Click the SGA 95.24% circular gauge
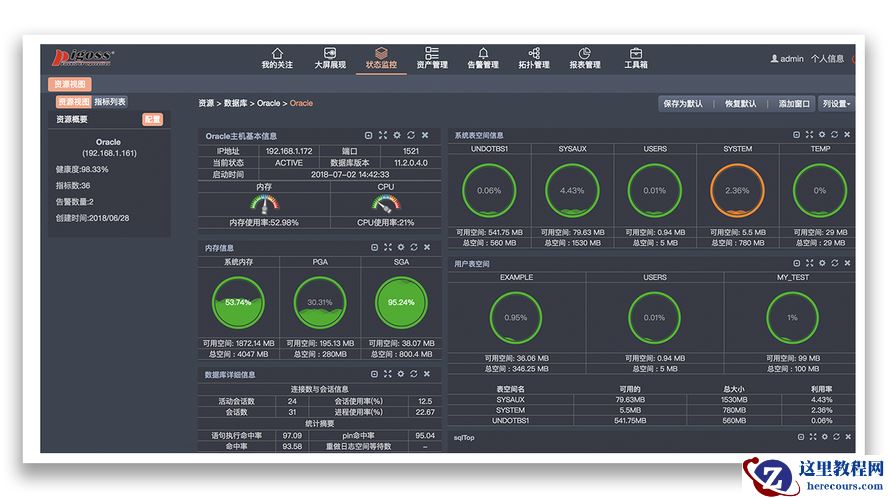 (401, 302)
